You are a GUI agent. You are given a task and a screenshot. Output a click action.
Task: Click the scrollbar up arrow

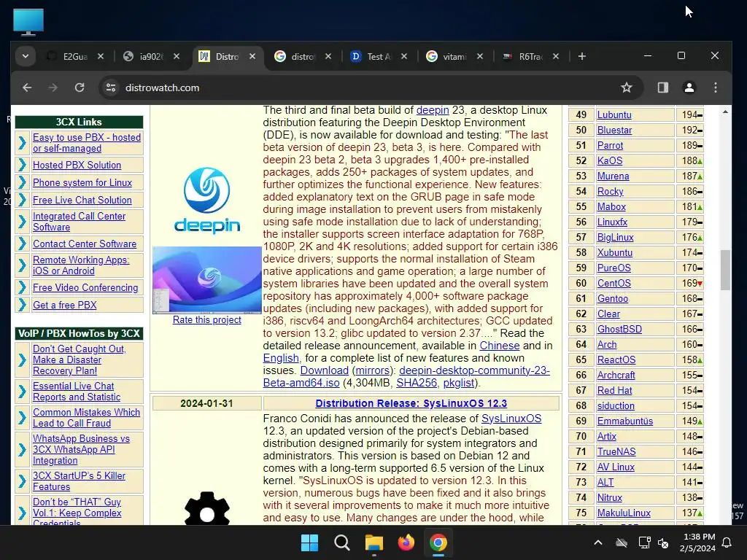click(x=725, y=112)
